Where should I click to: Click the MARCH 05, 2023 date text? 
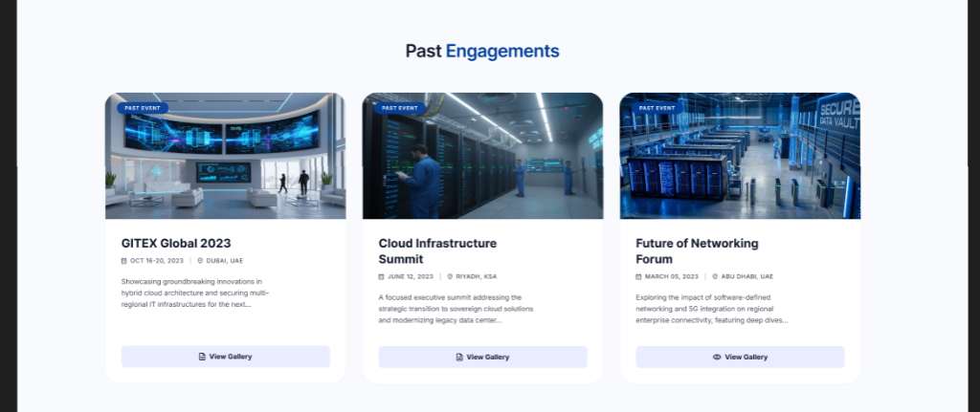672,276
